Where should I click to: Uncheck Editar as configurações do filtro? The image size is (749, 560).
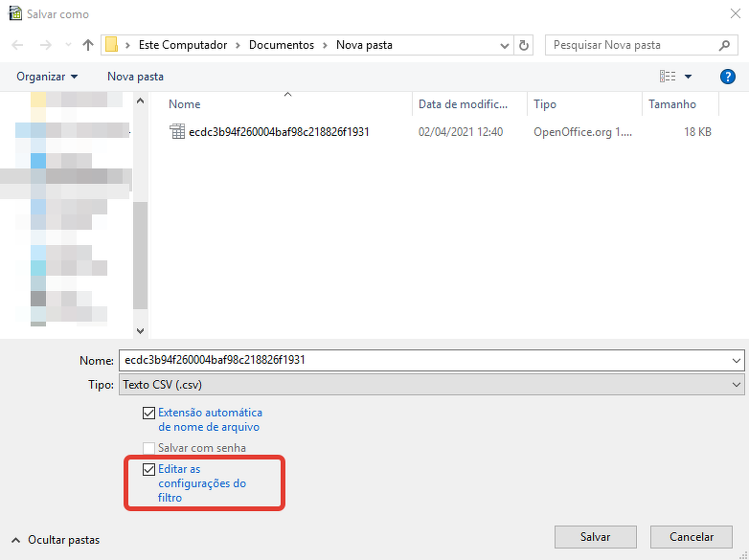click(148, 469)
